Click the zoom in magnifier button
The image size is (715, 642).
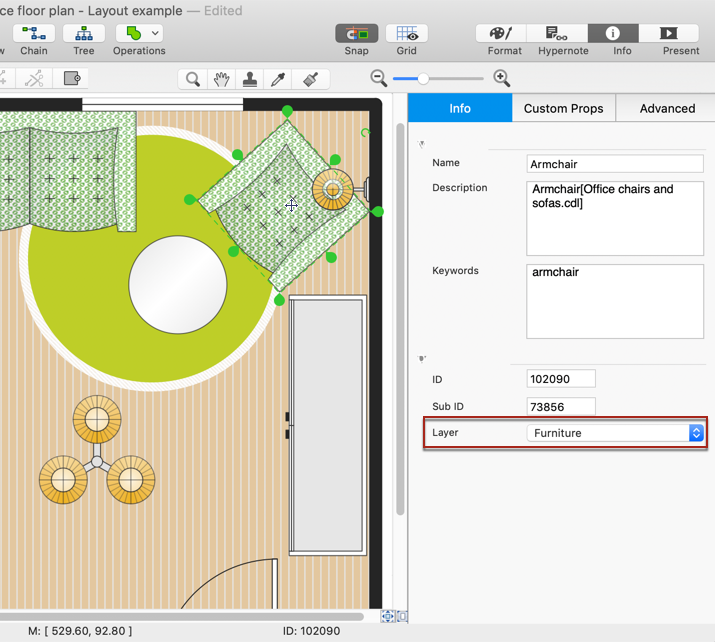[x=502, y=78]
